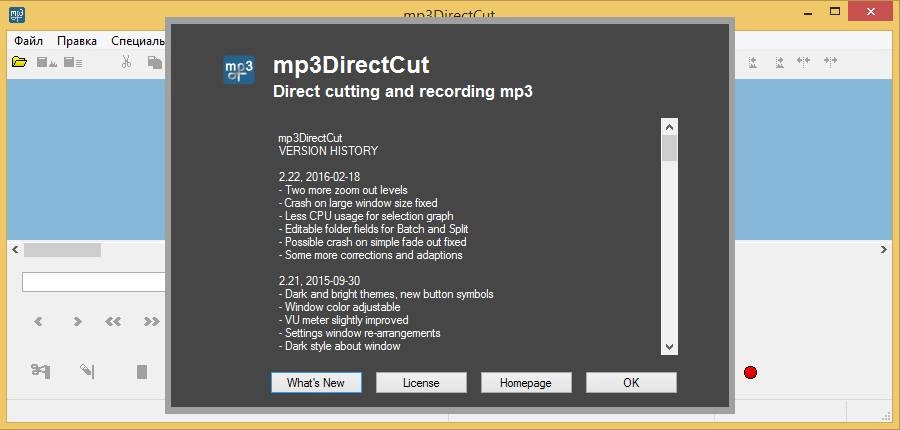Image resolution: width=900 pixels, height=430 pixels.
Task: Click the 'Window color adjustable' line
Action: pyautogui.click(x=340, y=307)
